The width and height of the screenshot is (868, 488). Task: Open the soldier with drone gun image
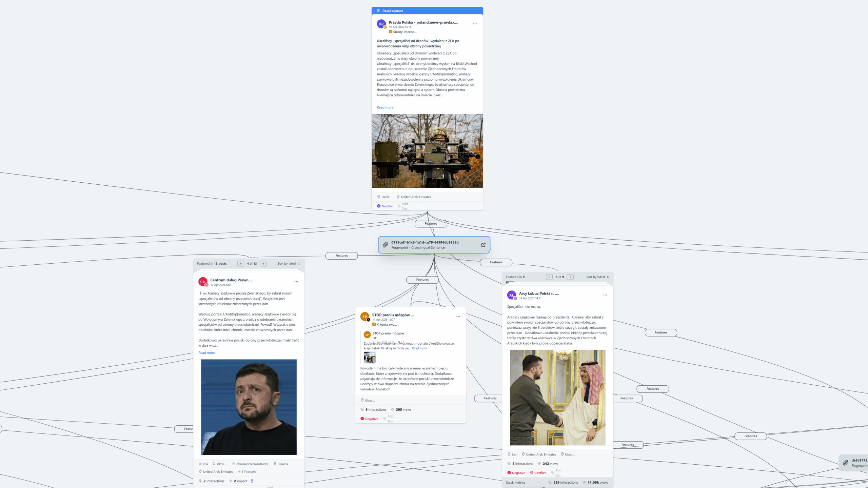(x=427, y=151)
